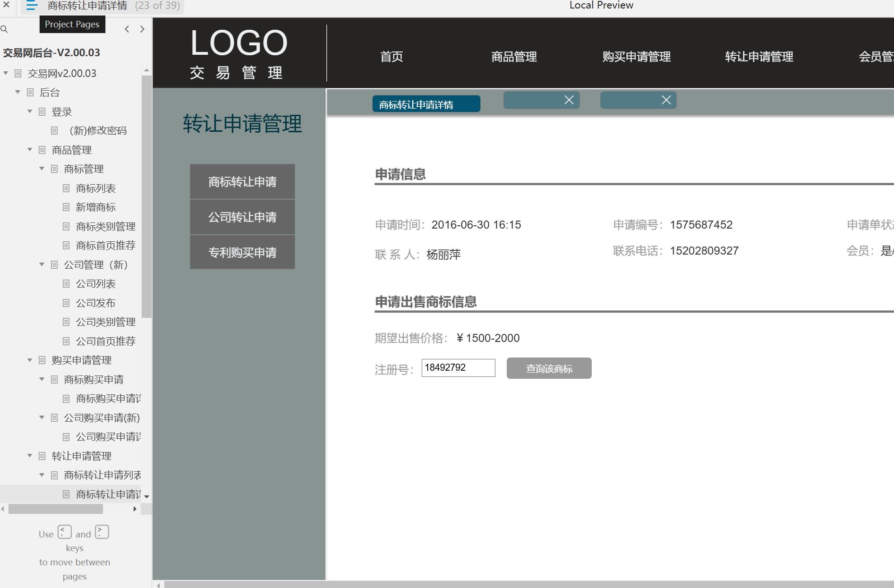
Task: Collapse the 商标管理 tree node
Action: tap(42, 169)
